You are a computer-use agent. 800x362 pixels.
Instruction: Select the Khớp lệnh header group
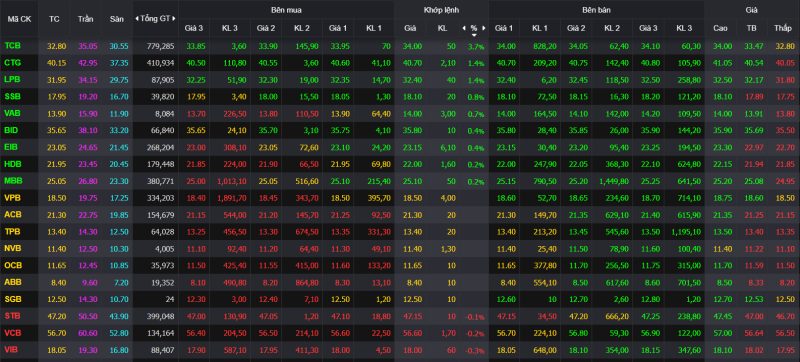tap(441, 10)
